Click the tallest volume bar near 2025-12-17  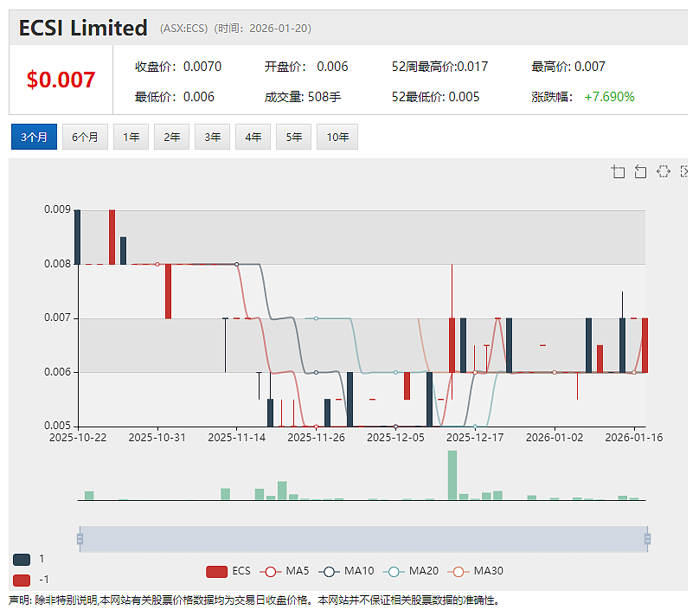[452, 475]
